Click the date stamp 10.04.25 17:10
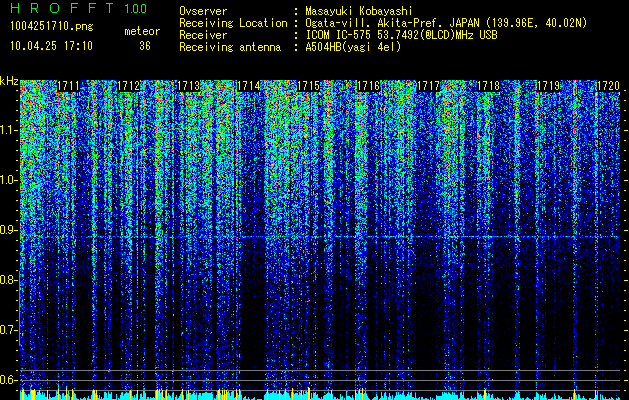This screenshot has height=400, width=629. [x=51, y=46]
